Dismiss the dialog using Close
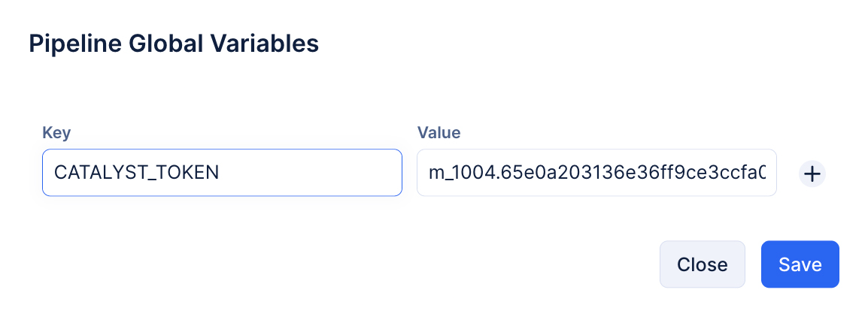Viewport: 868px width, 317px height. [x=702, y=264]
